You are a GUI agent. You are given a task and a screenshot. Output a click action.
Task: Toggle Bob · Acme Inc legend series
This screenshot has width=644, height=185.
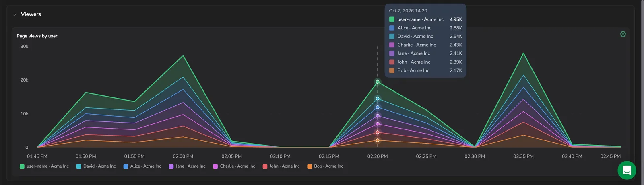[x=325, y=166]
